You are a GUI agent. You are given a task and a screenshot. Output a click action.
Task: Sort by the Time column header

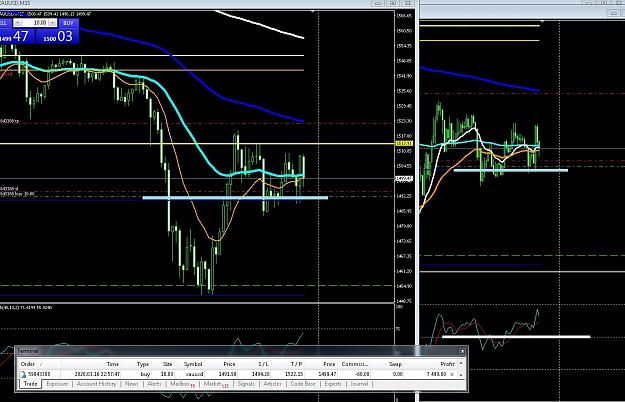[x=90, y=364]
